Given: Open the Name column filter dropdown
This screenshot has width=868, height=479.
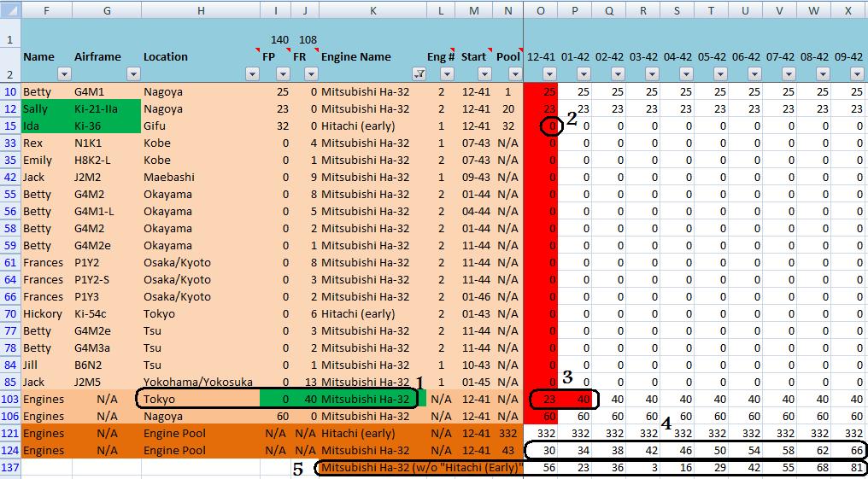Looking at the screenshot, I should click(x=65, y=74).
